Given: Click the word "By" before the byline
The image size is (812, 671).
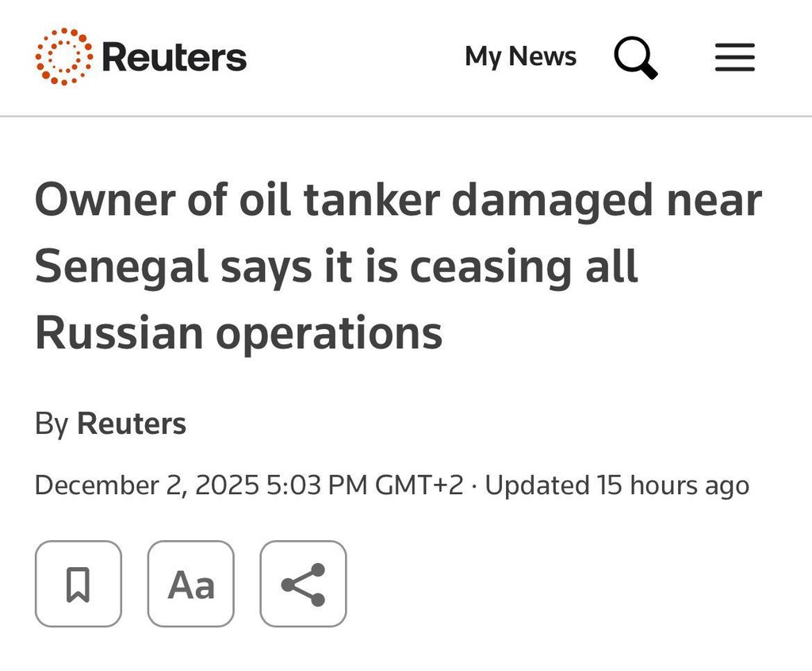Looking at the screenshot, I should click(52, 424).
